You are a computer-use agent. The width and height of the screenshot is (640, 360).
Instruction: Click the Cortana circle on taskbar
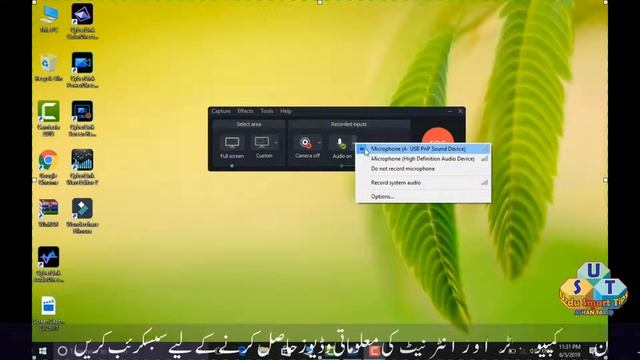pyautogui.click(x=62, y=351)
